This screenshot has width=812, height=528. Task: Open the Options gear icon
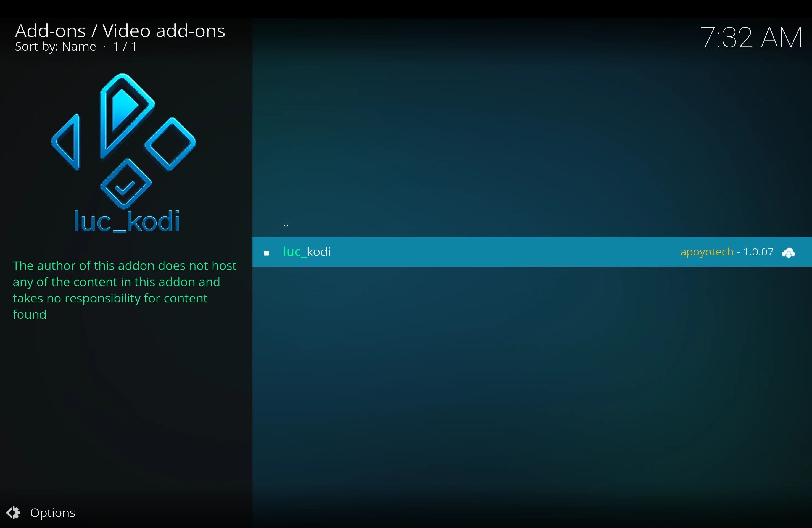pyautogui.click(x=13, y=513)
